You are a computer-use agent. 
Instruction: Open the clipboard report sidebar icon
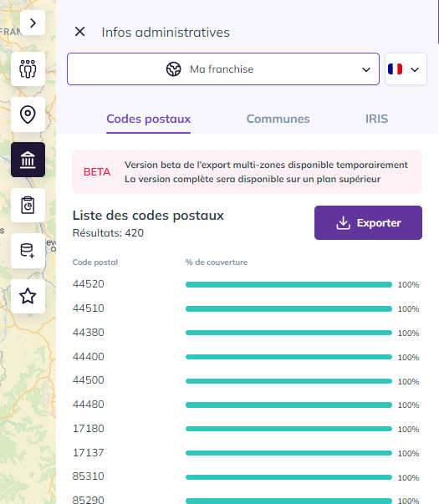coord(28,205)
